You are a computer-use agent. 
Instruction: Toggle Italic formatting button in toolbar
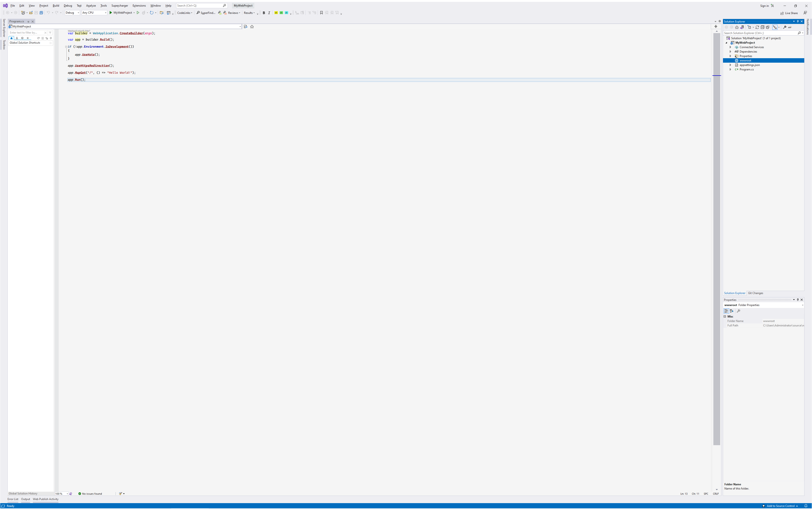coord(269,13)
